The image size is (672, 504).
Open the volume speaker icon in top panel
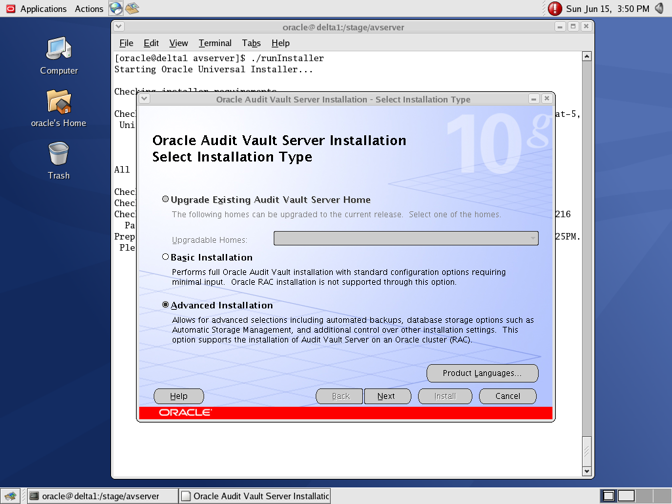[x=660, y=8]
